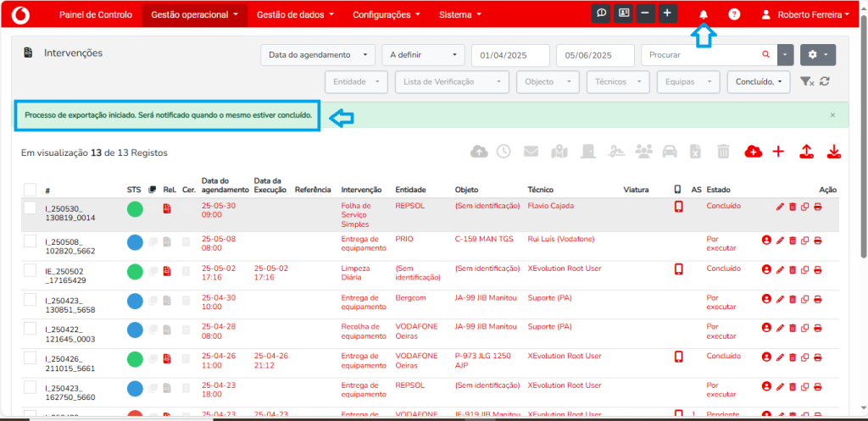Check the row IE_250502_17165429

30,270
